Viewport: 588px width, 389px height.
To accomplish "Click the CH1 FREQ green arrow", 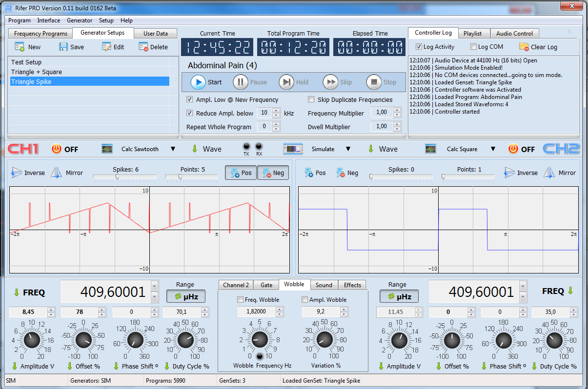I will click(x=16, y=292).
